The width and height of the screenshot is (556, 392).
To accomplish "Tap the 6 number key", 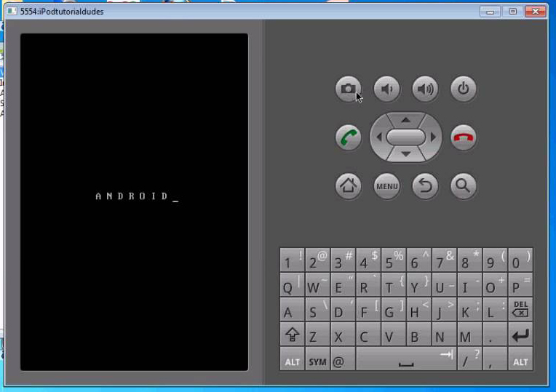I will click(x=418, y=260).
